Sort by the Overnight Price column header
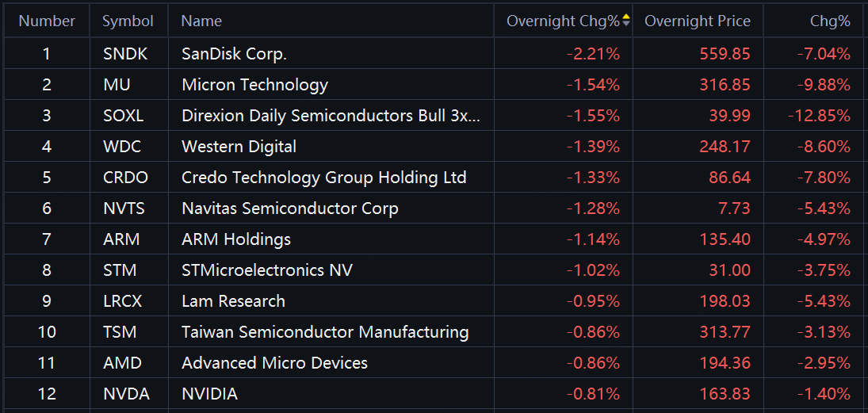The width and height of the screenshot is (868, 413). pyautogui.click(x=697, y=21)
